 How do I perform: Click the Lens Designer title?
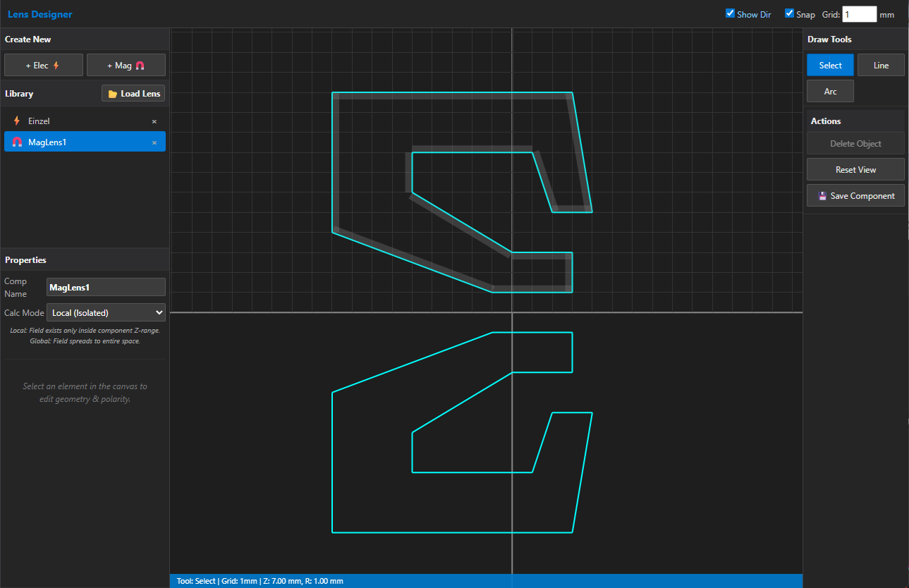(x=39, y=14)
